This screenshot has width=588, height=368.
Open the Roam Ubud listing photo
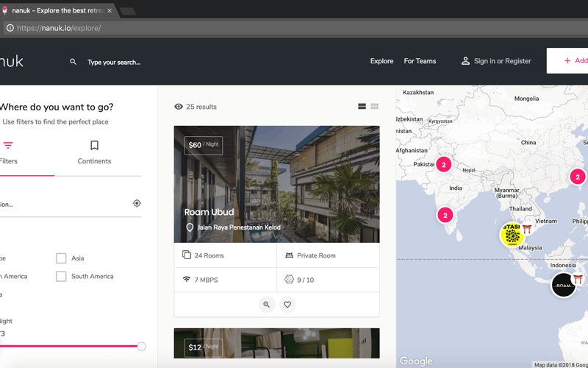277,184
